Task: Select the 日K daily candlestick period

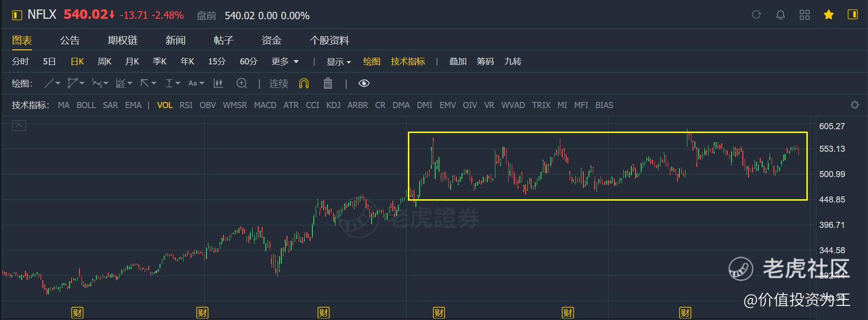Action: click(77, 62)
